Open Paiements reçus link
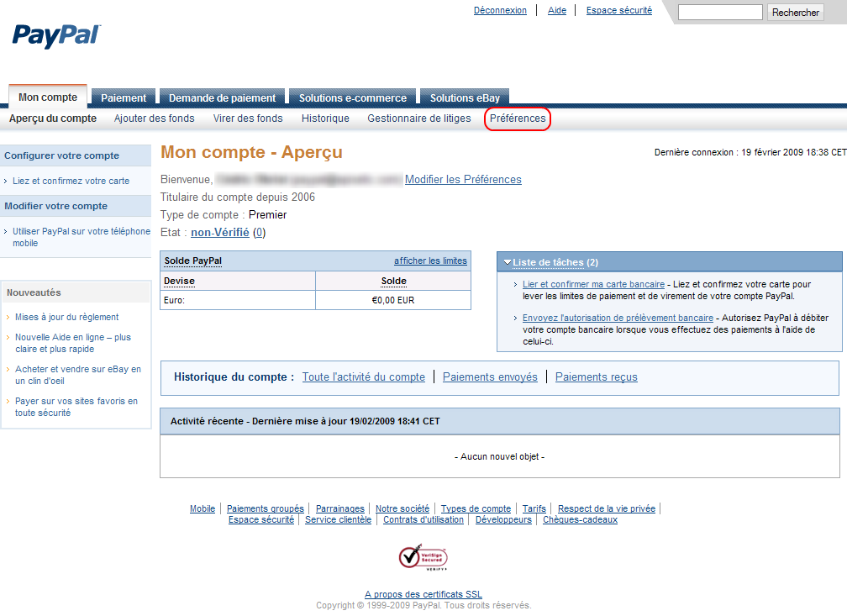Image resolution: width=847 pixels, height=616 pixels. tap(597, 377)
